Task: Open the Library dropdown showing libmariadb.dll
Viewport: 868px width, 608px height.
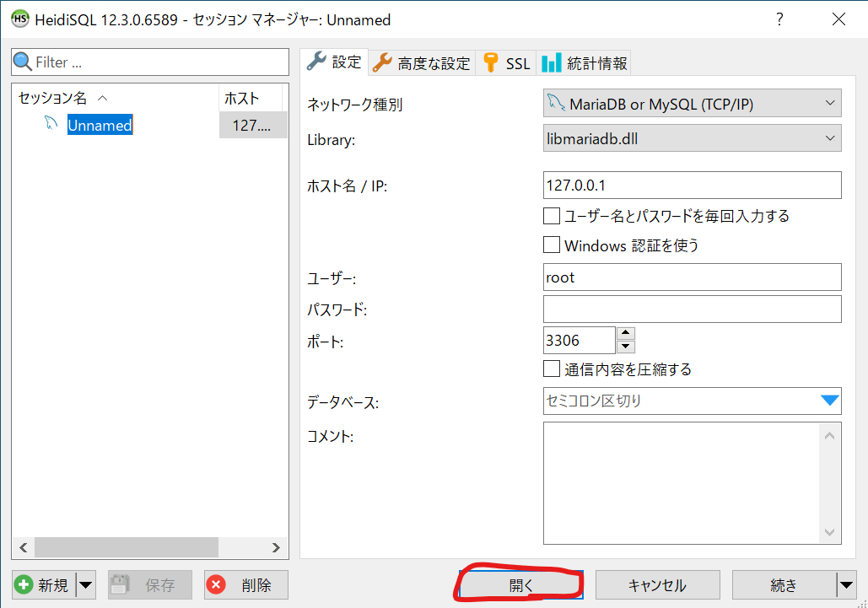Action: pos(692,138)
